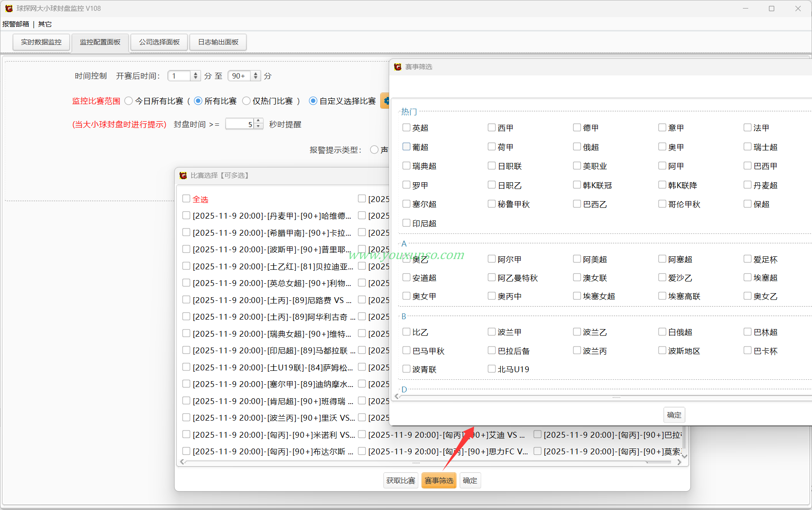Click the league filter horizontal scrollbar
812x510 pixels.
(616, 397)
